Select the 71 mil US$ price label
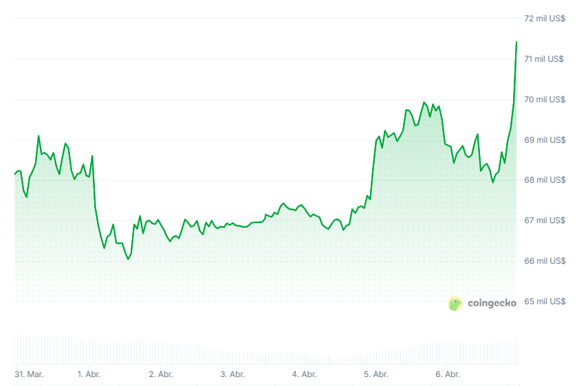Viewport: 588px width, 386px height. 544,59
